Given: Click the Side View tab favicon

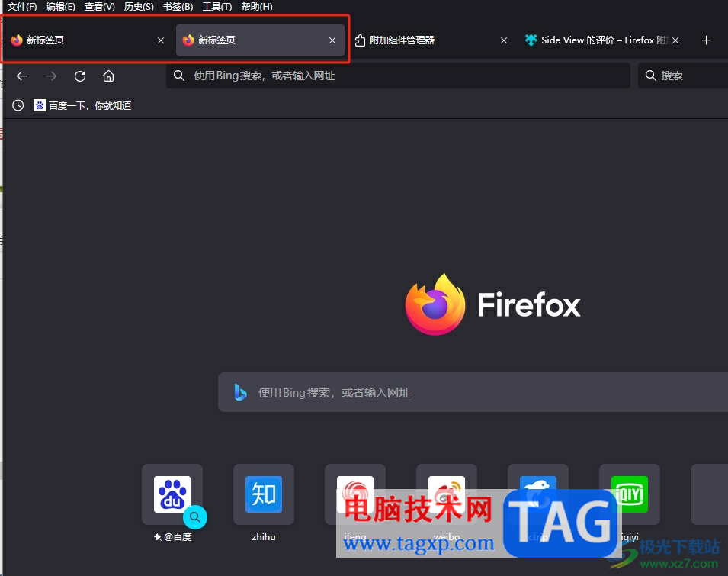Looking at the screenshot, I should click(531, 40).
